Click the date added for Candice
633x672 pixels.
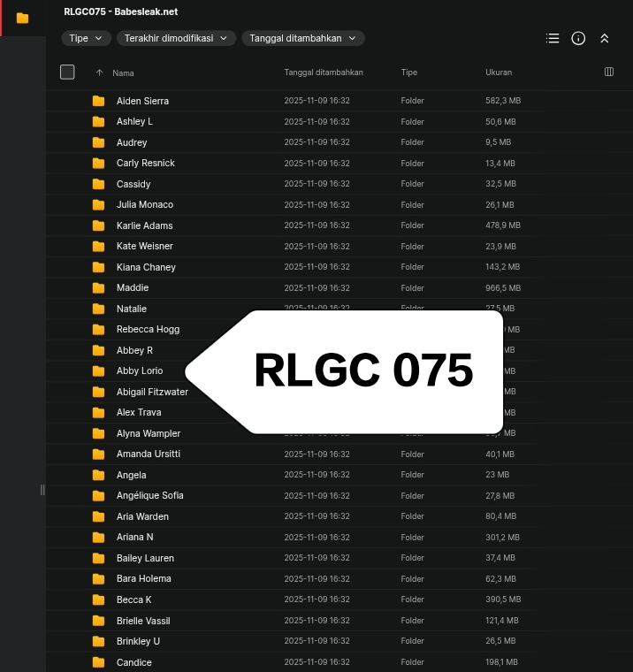(x=316, y=661)
